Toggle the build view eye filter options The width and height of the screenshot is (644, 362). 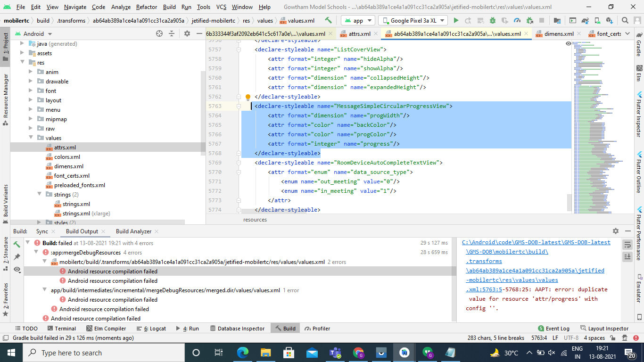[17, 270]
